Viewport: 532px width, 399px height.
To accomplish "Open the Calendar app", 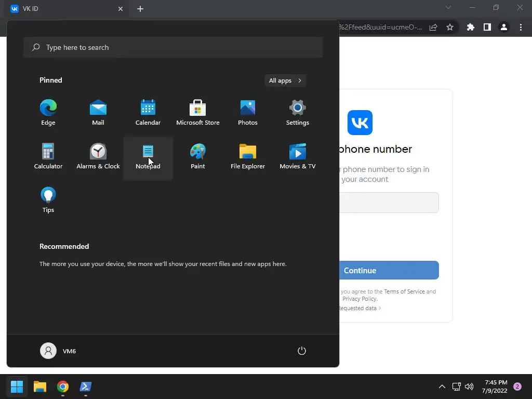I will click(x=148, y=113).
